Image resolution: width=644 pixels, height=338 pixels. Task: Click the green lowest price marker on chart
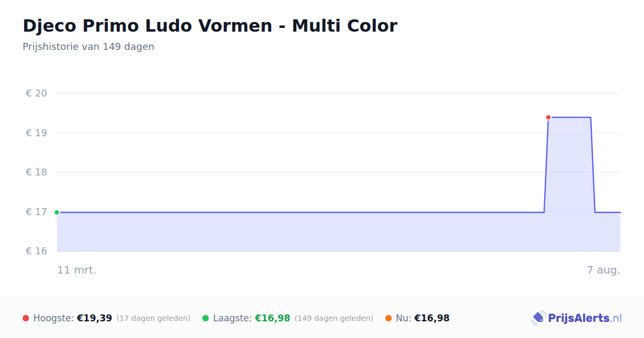[x=57, y=212]
